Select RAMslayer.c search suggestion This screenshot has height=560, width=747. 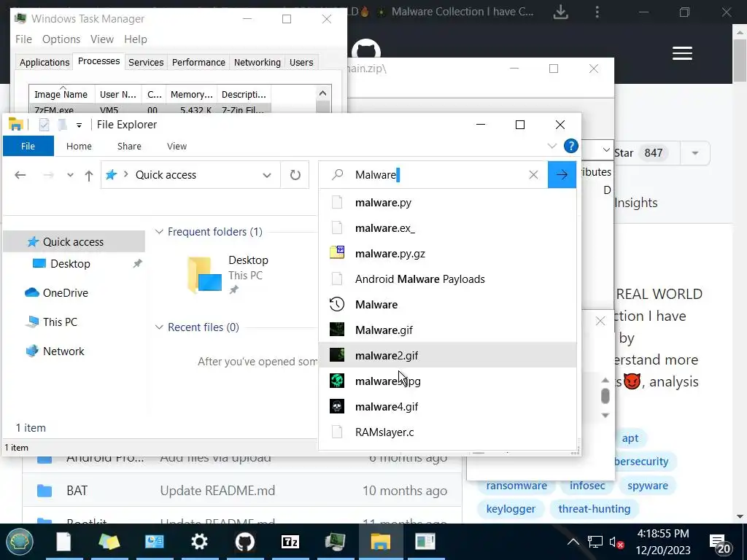pos(447,432)
